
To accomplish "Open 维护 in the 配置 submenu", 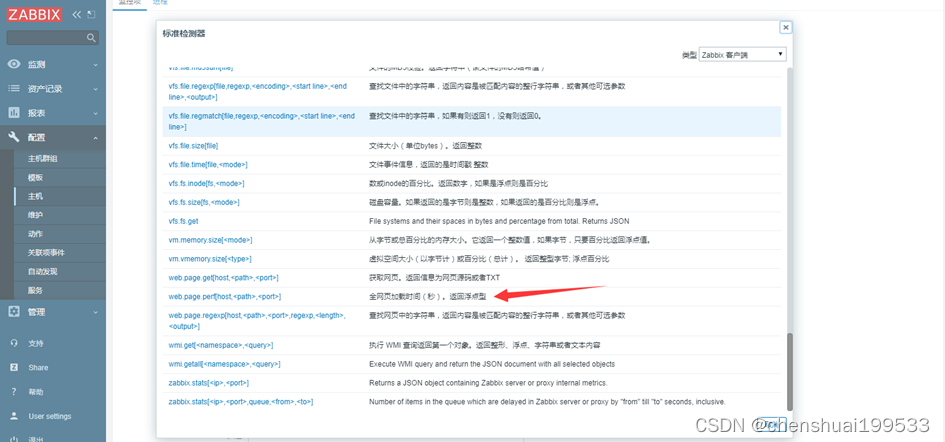I will pyautogui.click(x=36, y=215).
